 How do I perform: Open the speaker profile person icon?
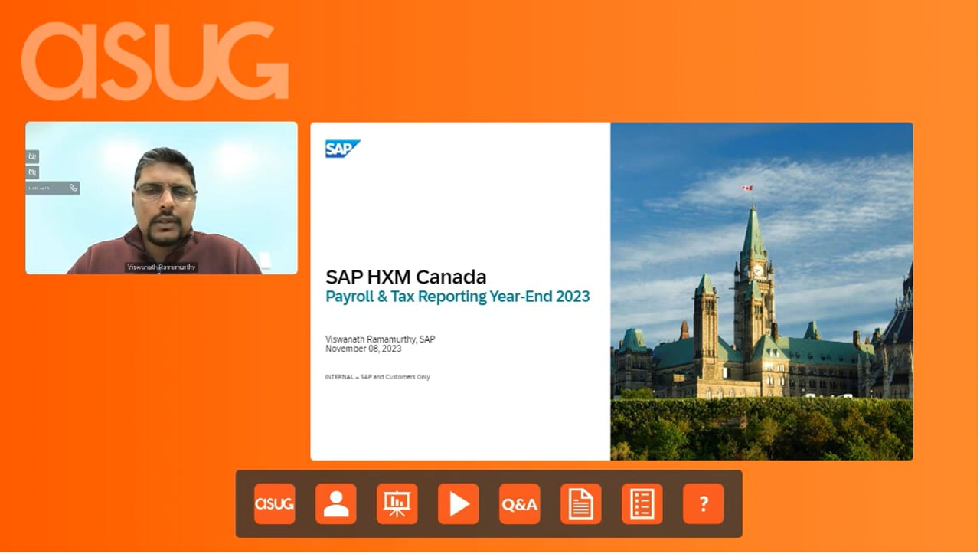335,504
